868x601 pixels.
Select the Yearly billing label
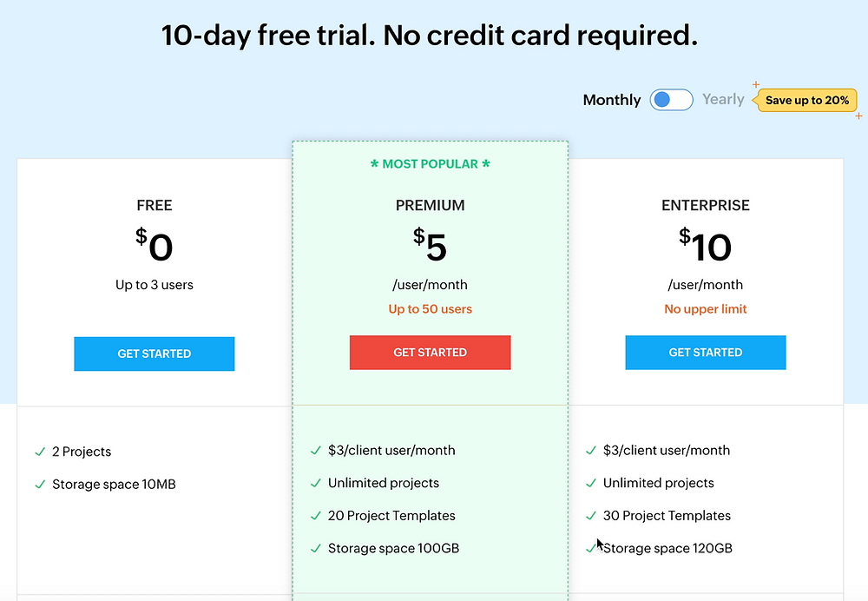pos(723,100)
